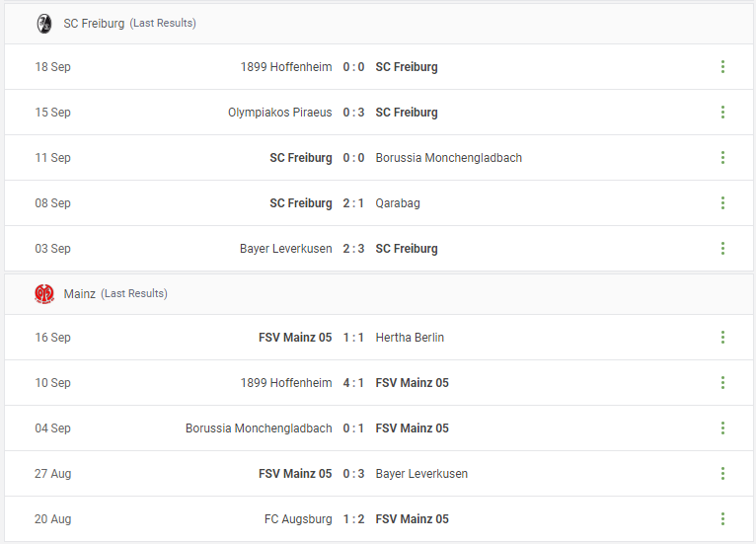756x544 pixels.
Task: Select Bayer Leverkusen in 03 Sep row
Action: (285, 249)
